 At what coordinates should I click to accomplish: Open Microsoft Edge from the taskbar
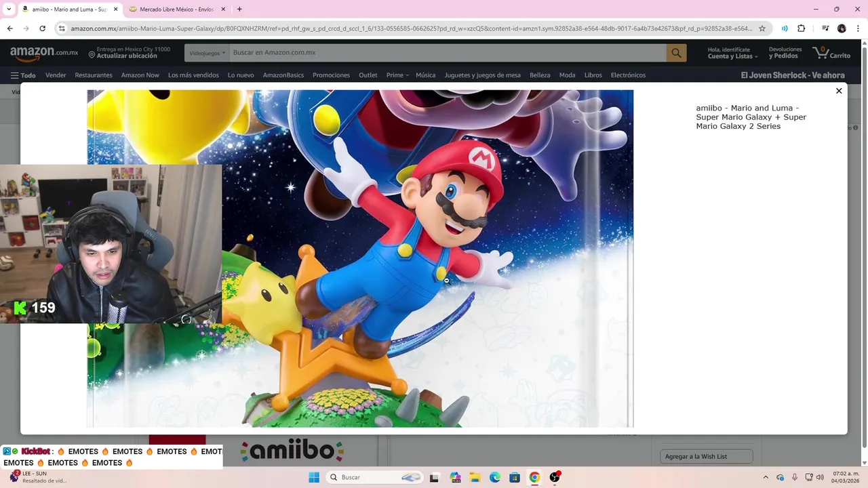(x=495, y=477)
